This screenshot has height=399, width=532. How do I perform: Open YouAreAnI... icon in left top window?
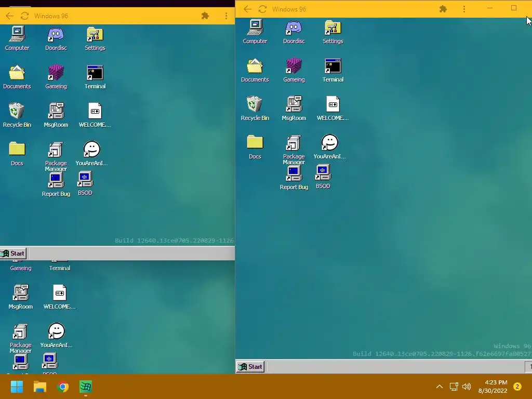click(x=91, y=153)
